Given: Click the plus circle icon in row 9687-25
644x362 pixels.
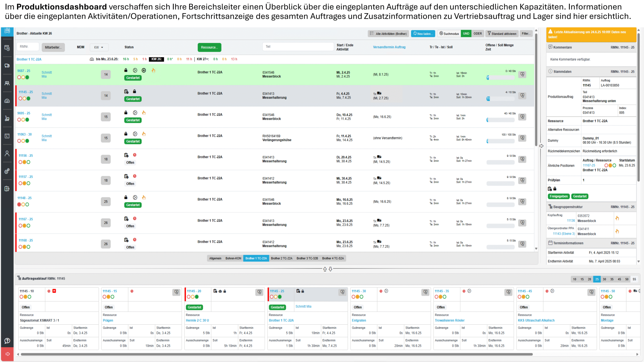Looking at the screenshot, I should tap(144, 70).
